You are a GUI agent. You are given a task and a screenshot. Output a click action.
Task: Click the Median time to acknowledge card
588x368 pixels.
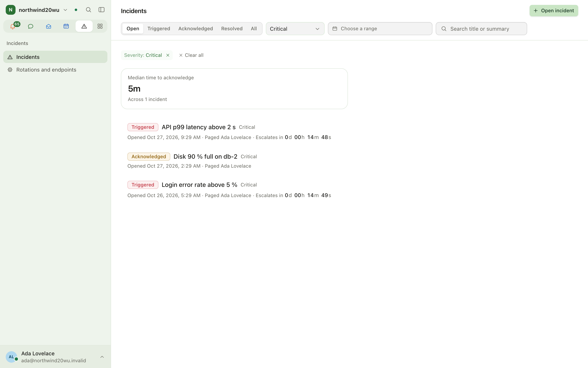point(234,89)
